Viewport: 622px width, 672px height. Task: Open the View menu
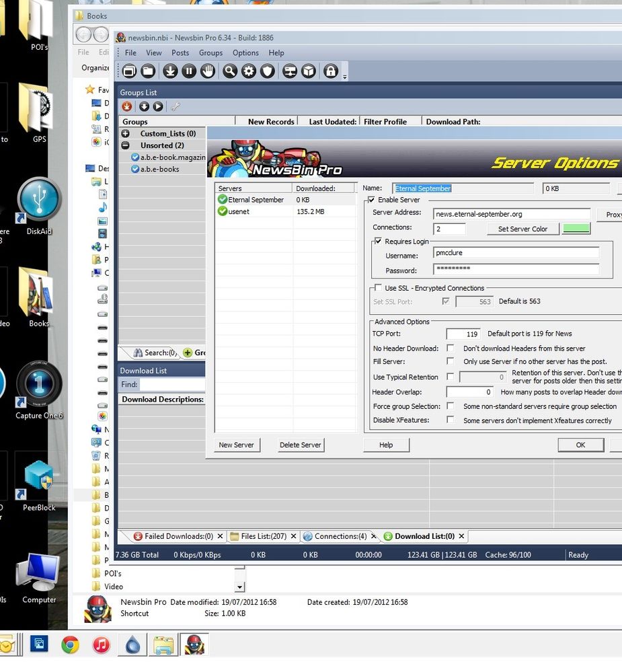point(154,52)
